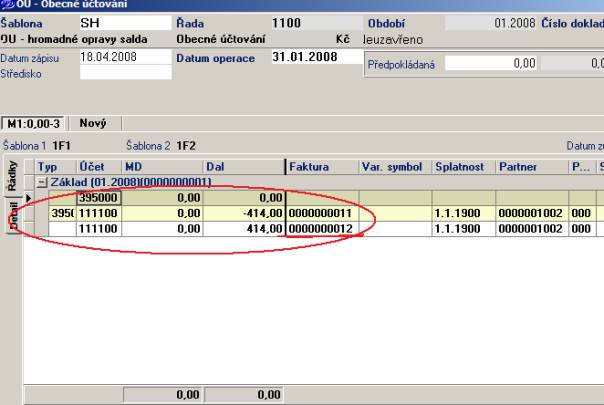Select the Řádky vertical side tab
The width and height of the screenshot is (604, 405).
tap(12, 173)
